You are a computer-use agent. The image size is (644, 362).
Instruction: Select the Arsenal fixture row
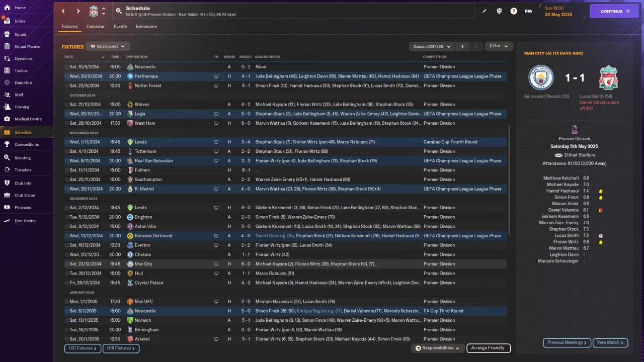coord(285,339)
